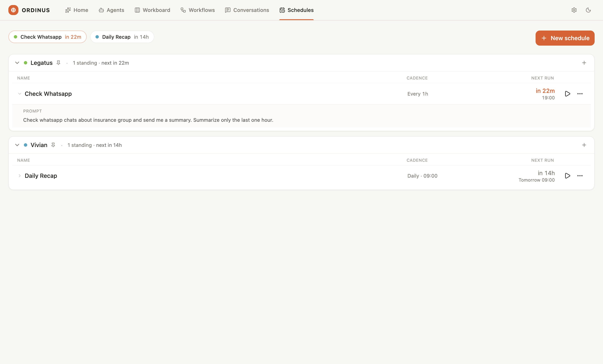Open the Workflows tab
Viewport: 603px width, 364px height.
pos(197,10)
